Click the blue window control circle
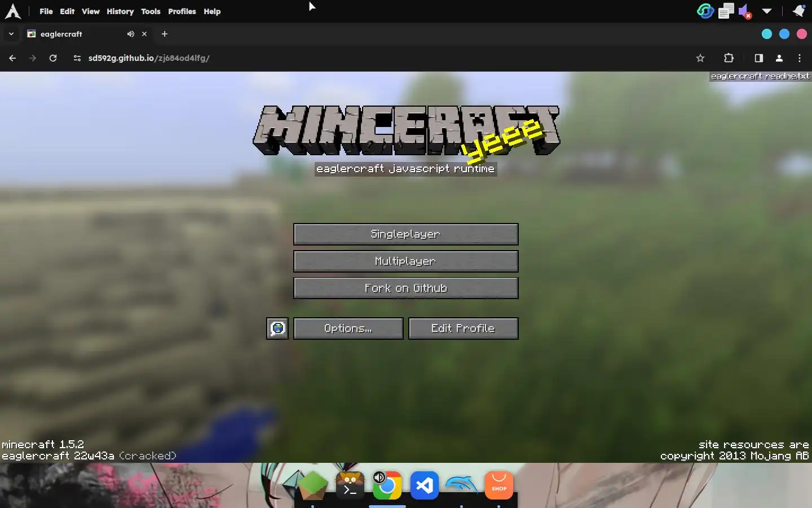Image resolution: width=812 pixels, height=508 pixels. pos(784,34)
